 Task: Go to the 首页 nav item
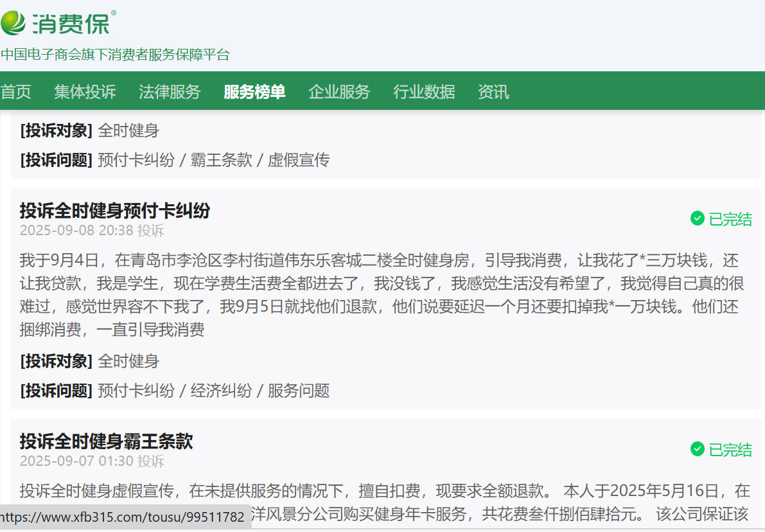tap(16, 92)
